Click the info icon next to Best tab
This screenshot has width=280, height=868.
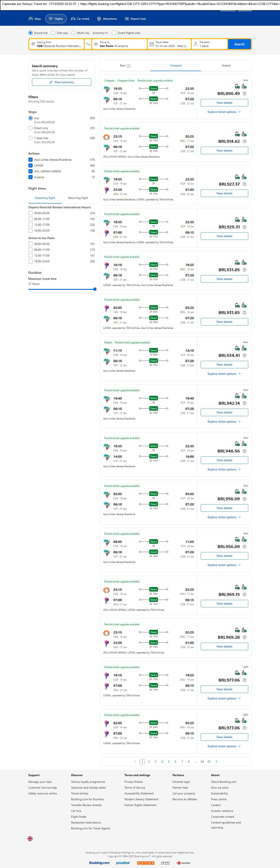[x=128, y=66]
